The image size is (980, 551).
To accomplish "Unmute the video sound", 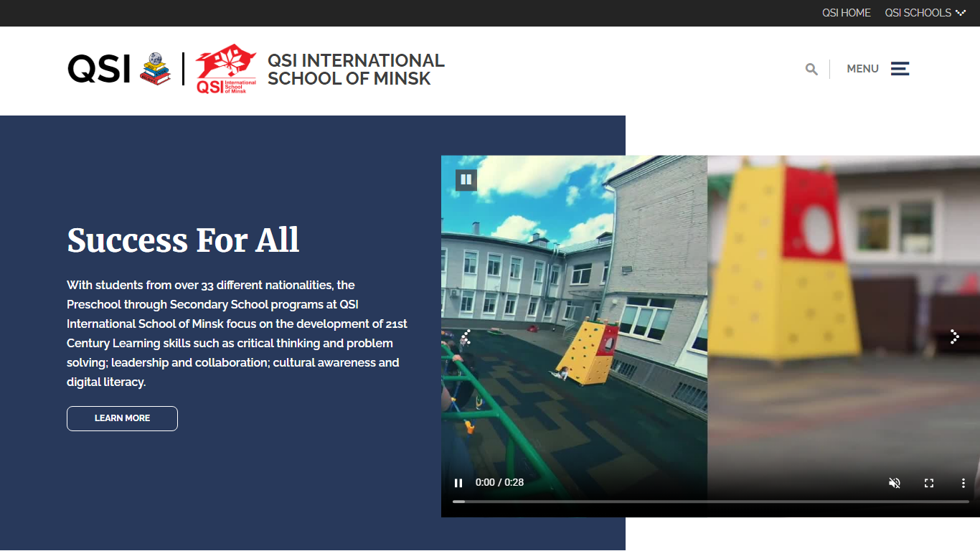I will click(895, 483).
